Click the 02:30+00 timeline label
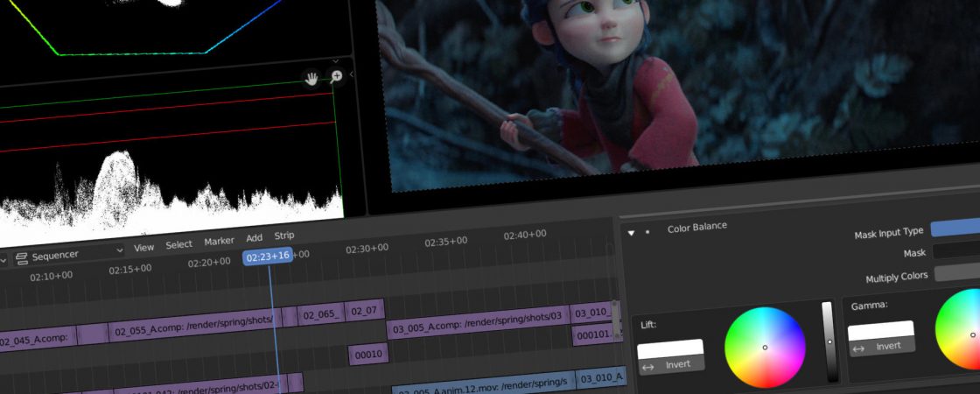Viewport: 980px width, 394px height. pyautogui.click(x=367, y=249)
